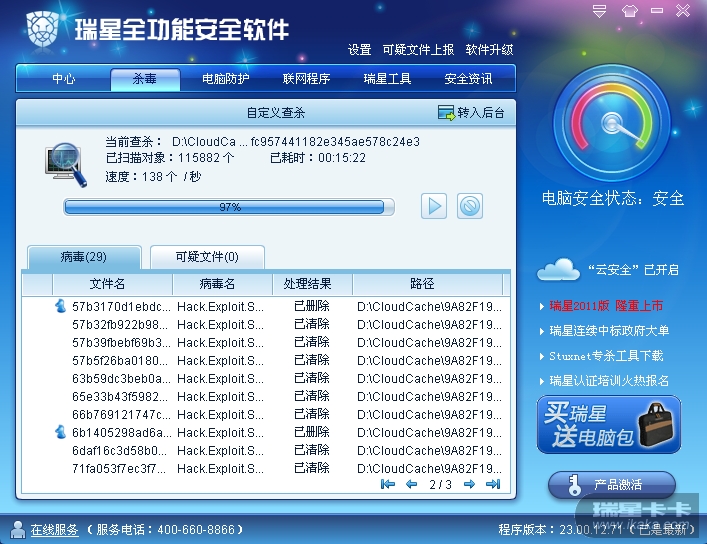Image resolution: width=707 pixels, height=544 pixels.
Task: Select row 57b39fbebf69b3...
Action: point(266,342)
